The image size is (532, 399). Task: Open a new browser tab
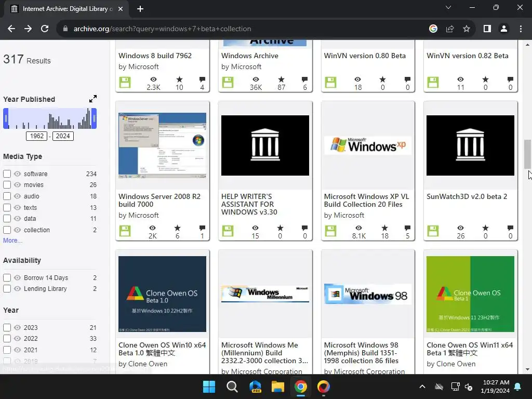coord(140,9)
